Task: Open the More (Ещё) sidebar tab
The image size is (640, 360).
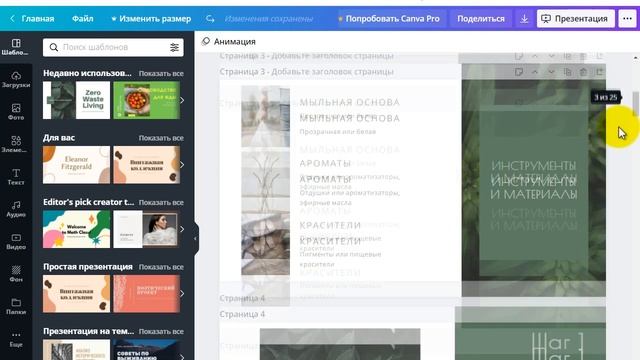Action: [x=16, y=339]
